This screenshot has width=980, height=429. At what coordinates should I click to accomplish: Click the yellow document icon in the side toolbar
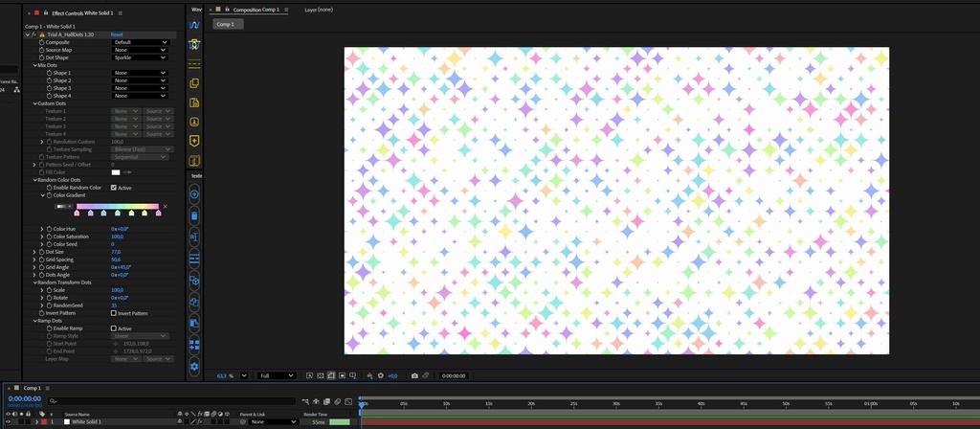[x=194, y=102]
